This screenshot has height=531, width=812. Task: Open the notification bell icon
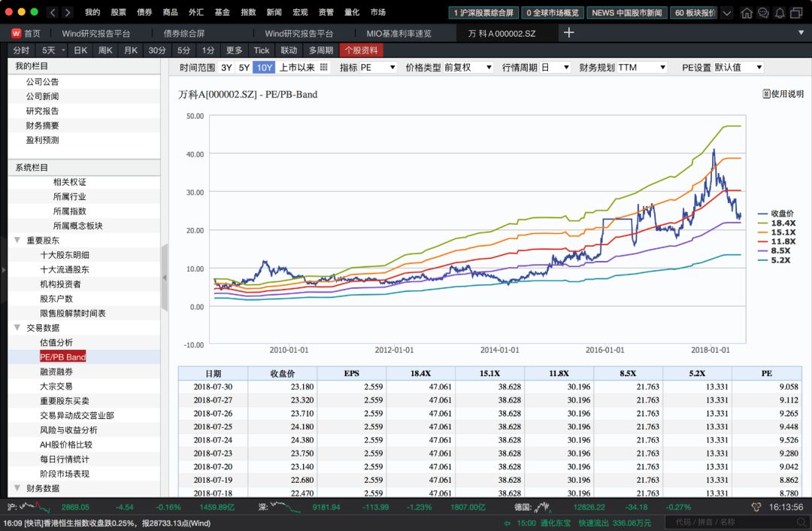780,12
